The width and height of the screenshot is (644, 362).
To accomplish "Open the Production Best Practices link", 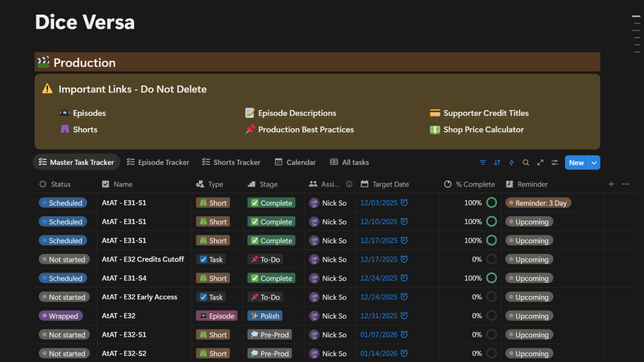I will click(x=306, y=130).
